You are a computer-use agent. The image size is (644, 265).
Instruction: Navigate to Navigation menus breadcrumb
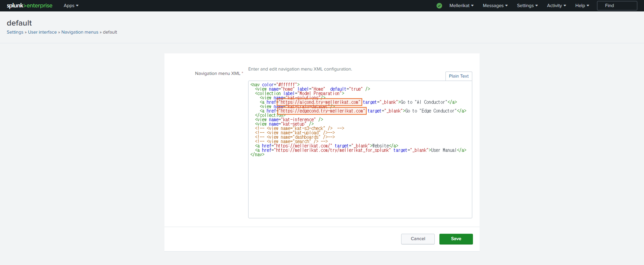(x=80, y=32)
